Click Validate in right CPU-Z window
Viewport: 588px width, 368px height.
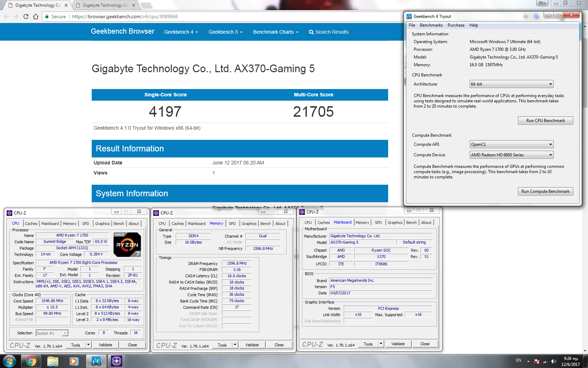pyautogui.click(x=398, y=344)
